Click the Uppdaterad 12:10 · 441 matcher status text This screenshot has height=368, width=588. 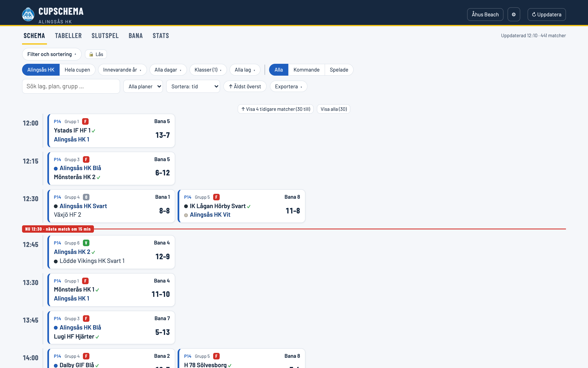click(533, 36)
